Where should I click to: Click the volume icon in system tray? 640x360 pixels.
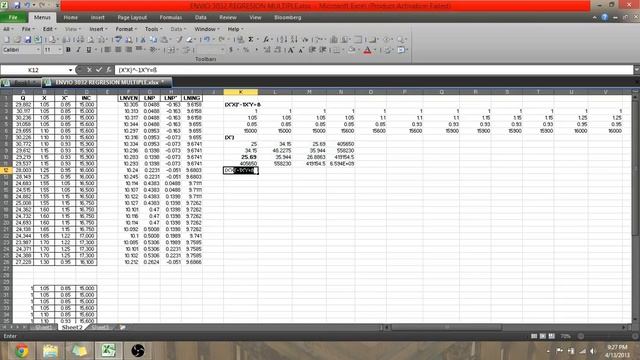click(x=593, y=351)
